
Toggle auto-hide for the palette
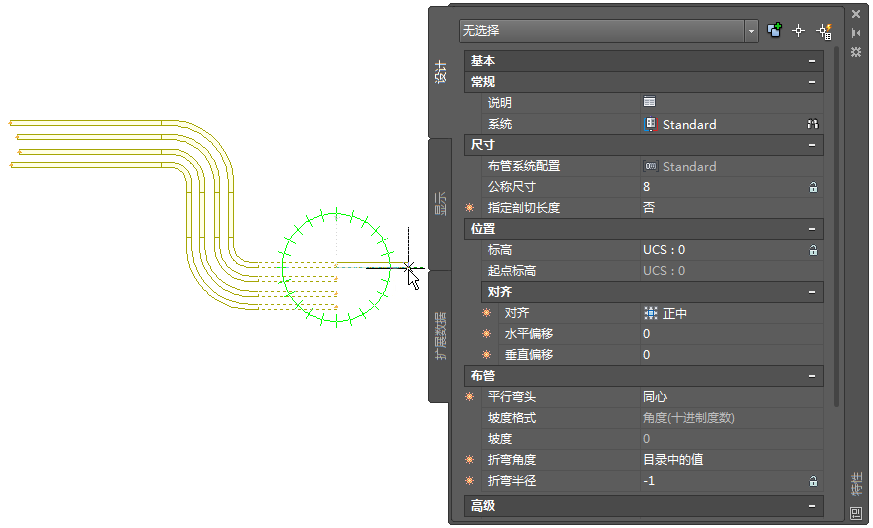click(x=856, y=33)
